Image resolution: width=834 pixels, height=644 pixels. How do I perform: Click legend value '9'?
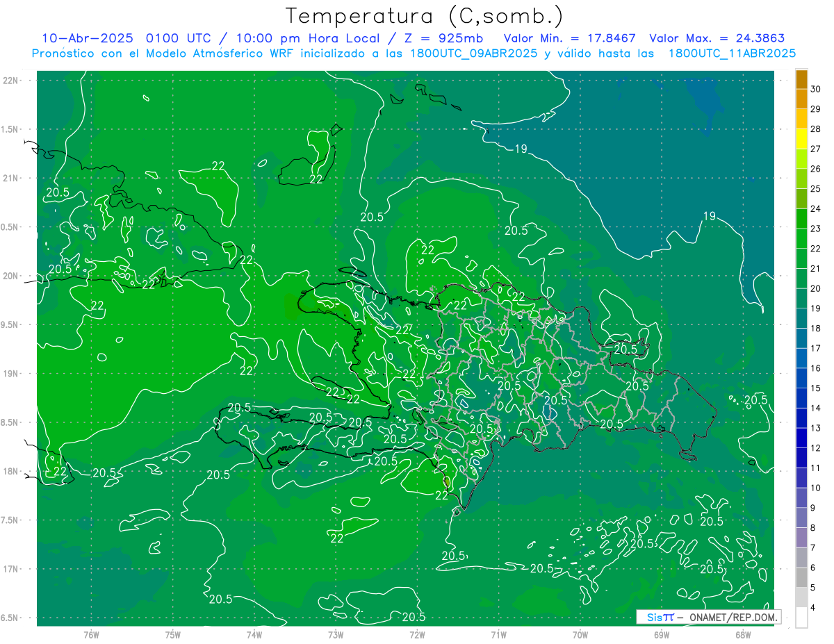813,508
